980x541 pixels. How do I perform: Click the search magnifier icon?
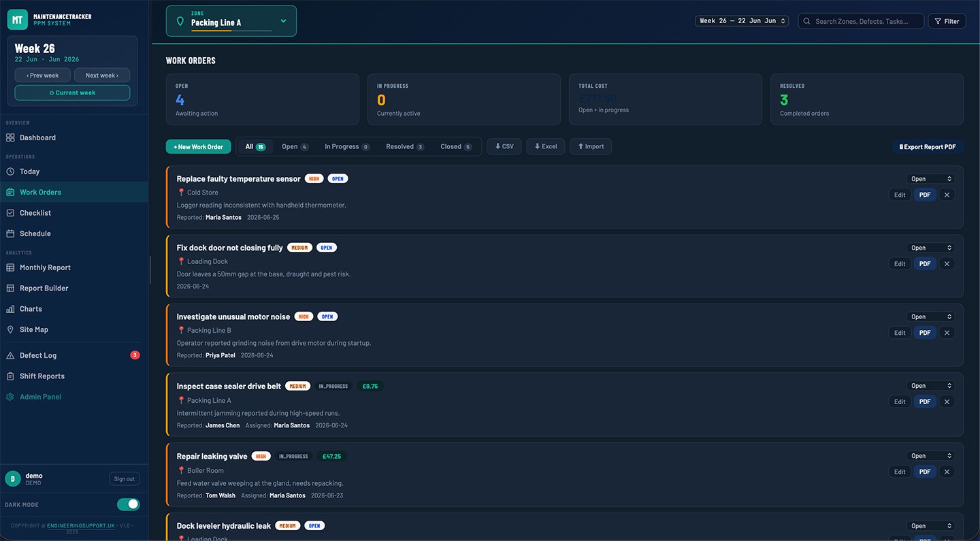(807, 21)
